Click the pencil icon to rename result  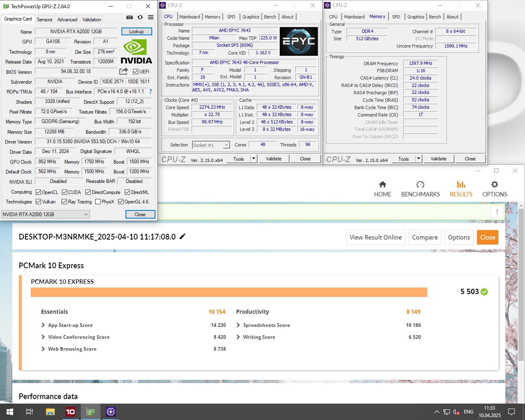183,236
